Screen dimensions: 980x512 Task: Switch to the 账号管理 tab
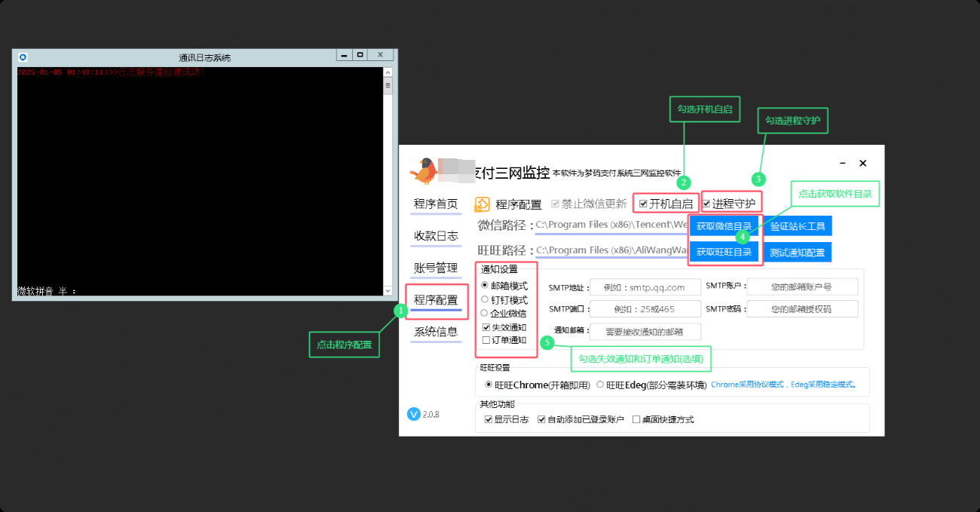436,268
